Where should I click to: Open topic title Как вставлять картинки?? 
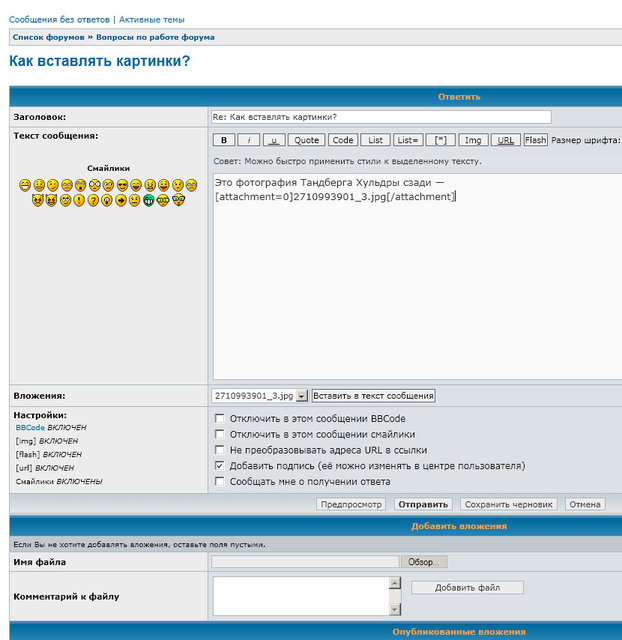point(100,61)
